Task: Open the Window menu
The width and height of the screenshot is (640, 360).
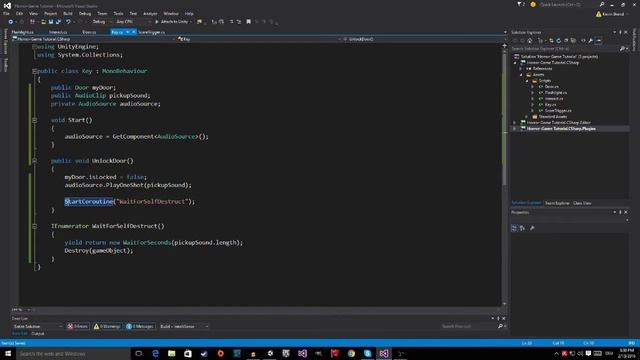Action: pyautogui.click(x=171, y=13)
